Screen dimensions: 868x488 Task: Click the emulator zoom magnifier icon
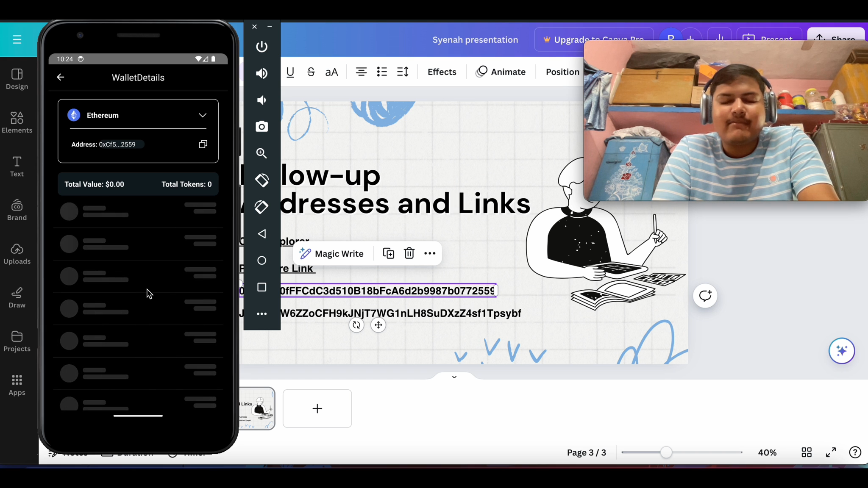coord(262,153)
